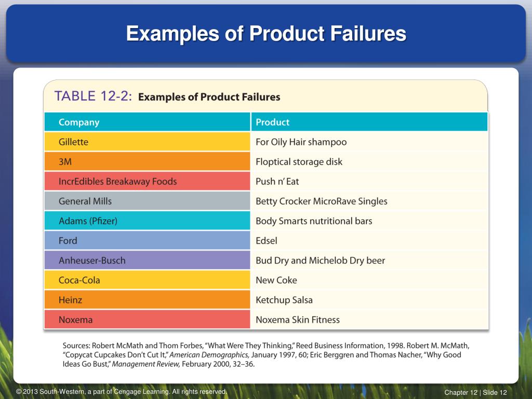The height and width of the screenshot is (399, 532).
Task: Click the red Noxema company cell
Action: pos(147,320)
